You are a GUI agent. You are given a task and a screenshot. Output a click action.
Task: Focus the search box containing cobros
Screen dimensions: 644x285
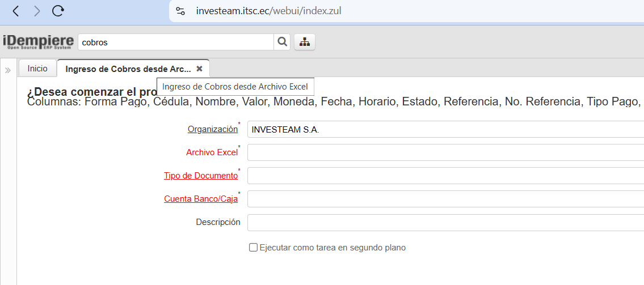click(176, 42)
